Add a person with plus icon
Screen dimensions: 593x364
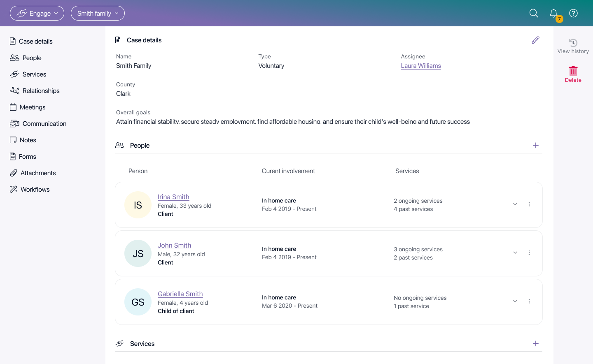pos(535,145)
